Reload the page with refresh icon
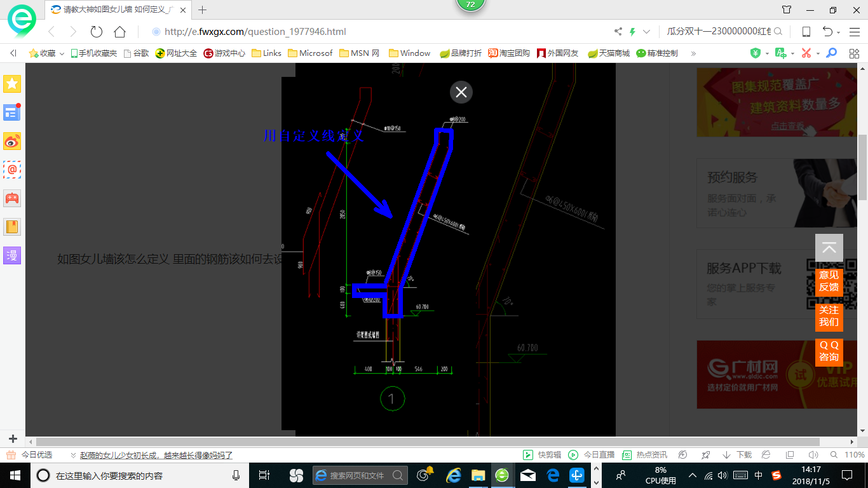The width and height of the screenshot is (868, 488). point(97,32)
